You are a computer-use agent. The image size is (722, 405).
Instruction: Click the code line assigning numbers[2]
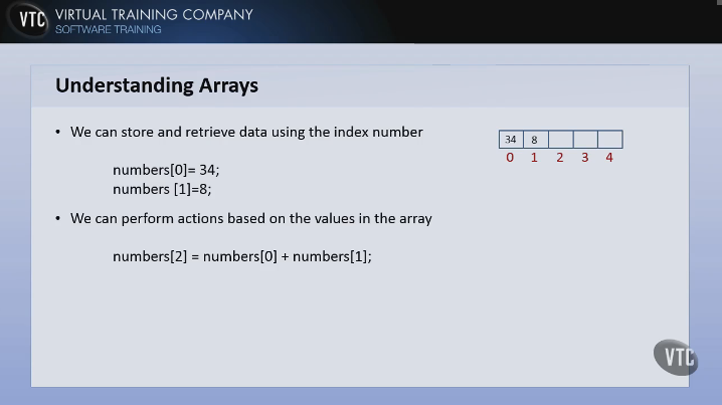(x=242, y=257)
